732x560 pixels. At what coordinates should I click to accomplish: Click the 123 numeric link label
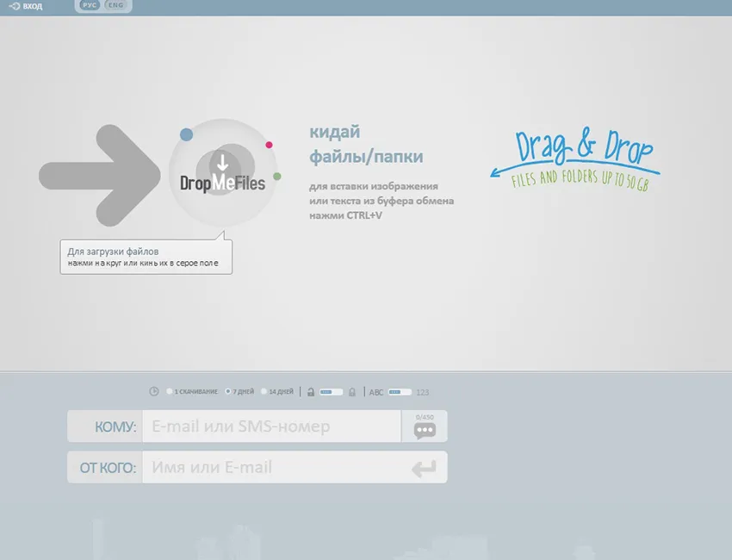tap(423, 392)
